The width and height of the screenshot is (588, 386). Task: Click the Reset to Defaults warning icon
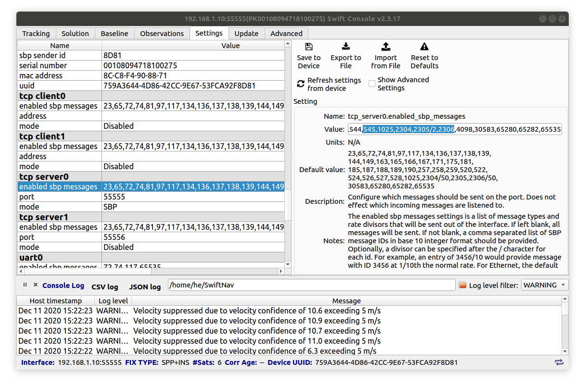424,47
